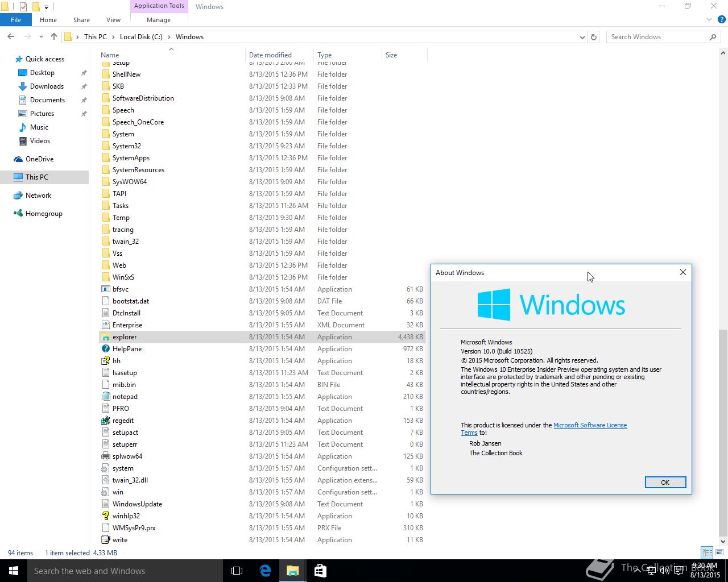728x582 pixels.
Task: Click the Task View taskbar button
Action: click(x=237, y=571)
